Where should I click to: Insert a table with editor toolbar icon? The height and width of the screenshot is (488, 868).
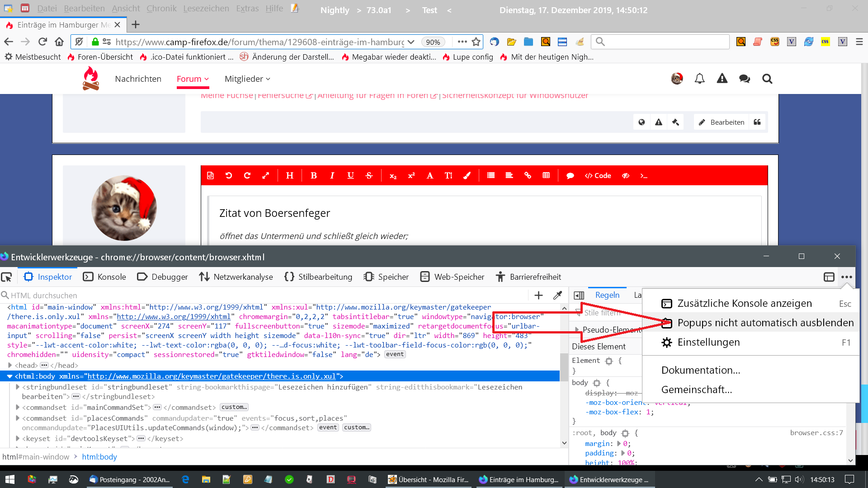pos(546,176)
